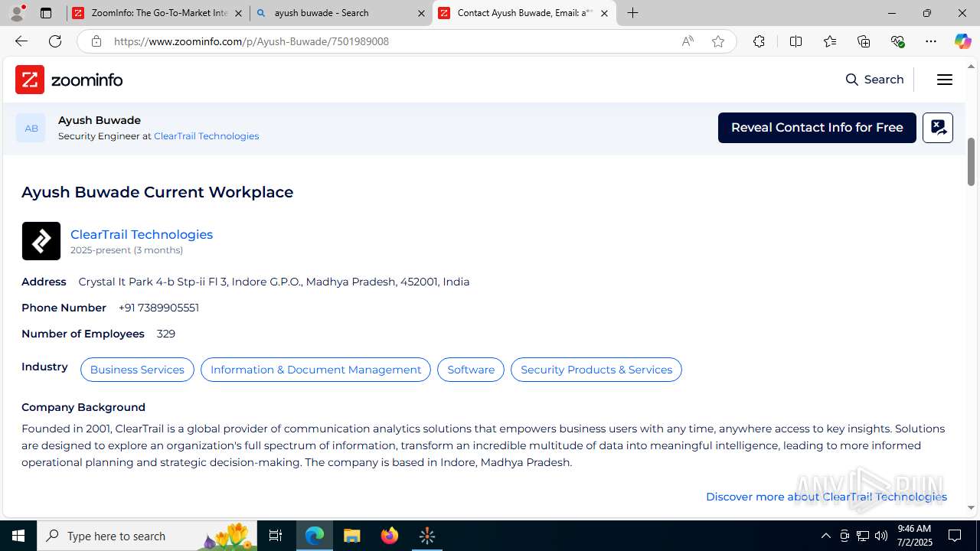This screenshot has height=551, width=980.
Task: Open network settings tray icon
Action: coord(863,536)
